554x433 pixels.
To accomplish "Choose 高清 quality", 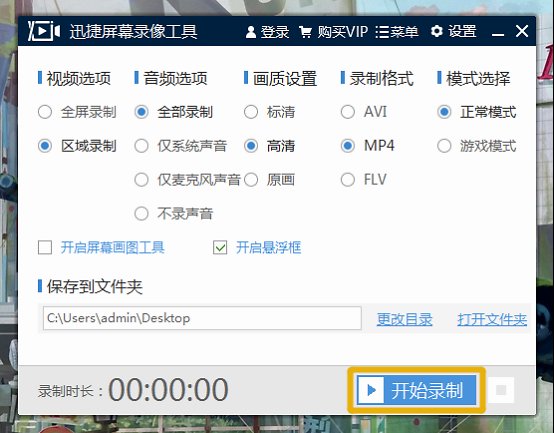I will tap(270, 146).
